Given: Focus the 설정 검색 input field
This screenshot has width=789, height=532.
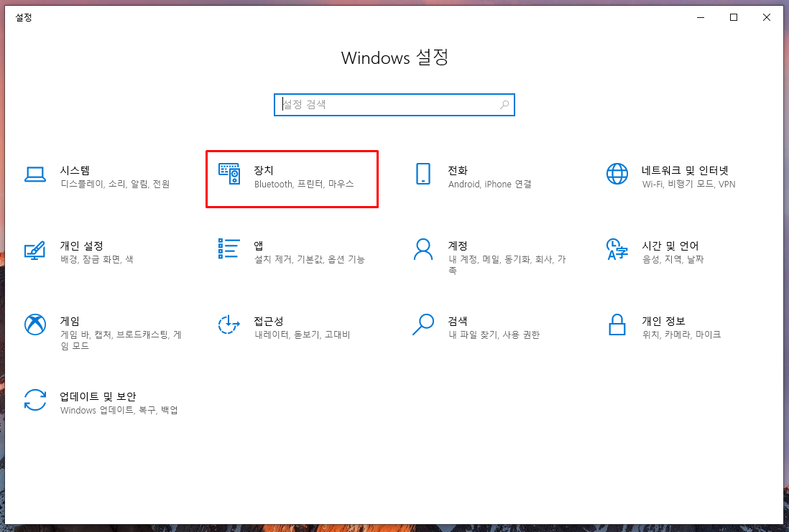Looking at the screenshot, I should tap(394, 105).
